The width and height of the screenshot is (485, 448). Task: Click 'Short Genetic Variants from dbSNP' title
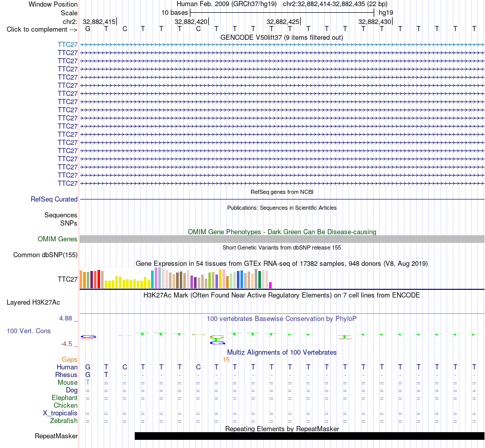tap(282, 247)
